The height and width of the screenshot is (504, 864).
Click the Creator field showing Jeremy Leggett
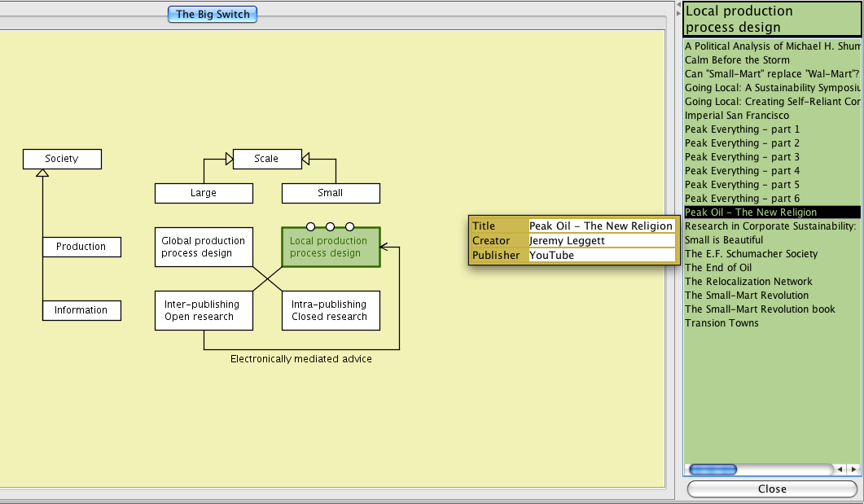[601, 241]
